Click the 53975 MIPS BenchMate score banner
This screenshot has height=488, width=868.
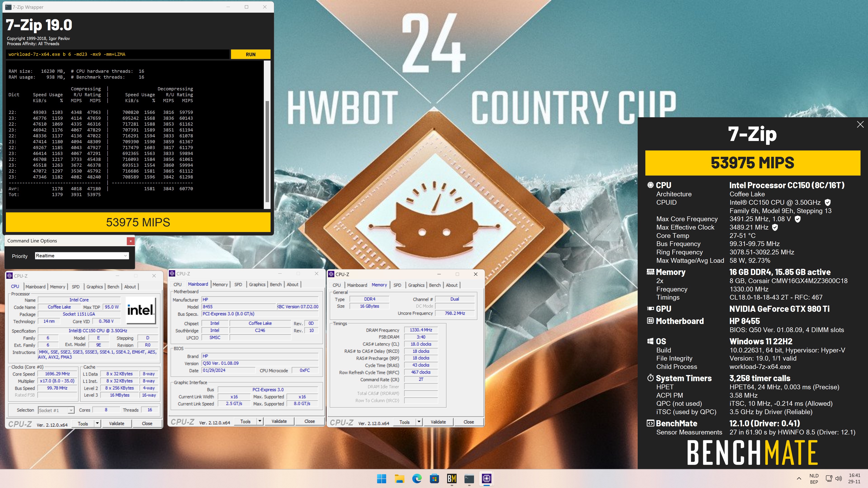(752, 163)
